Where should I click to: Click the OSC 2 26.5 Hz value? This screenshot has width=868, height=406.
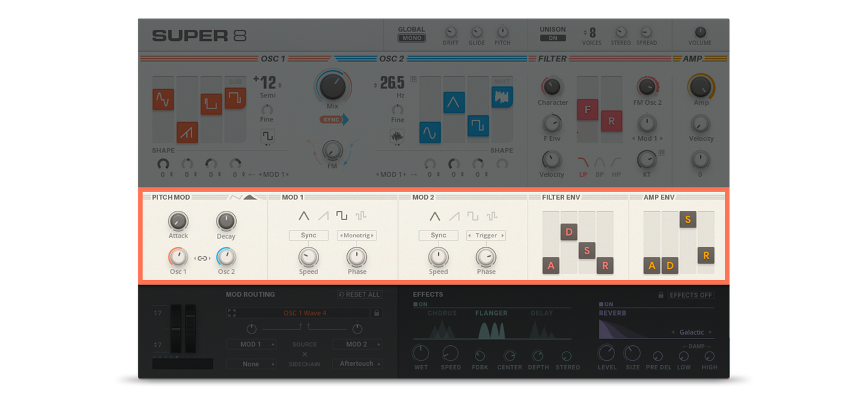click(392, 83)
